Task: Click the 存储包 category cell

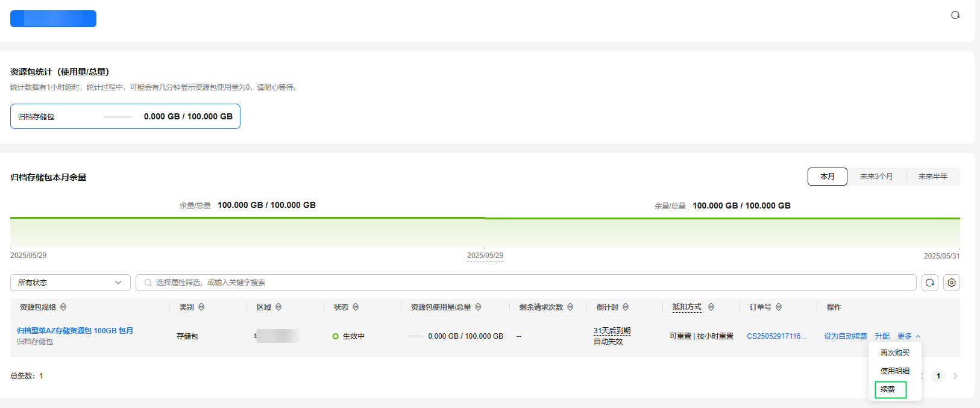Action: click(187, 336)
